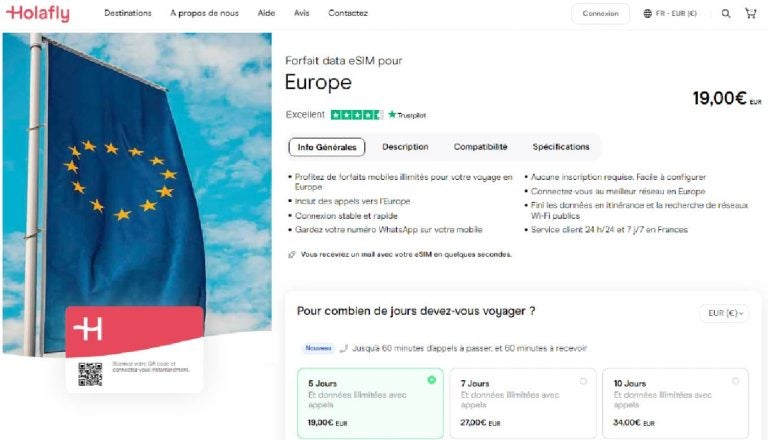Switch to the Description tab
The height and width of the screenshot is (440, 768).
point(405,147)
